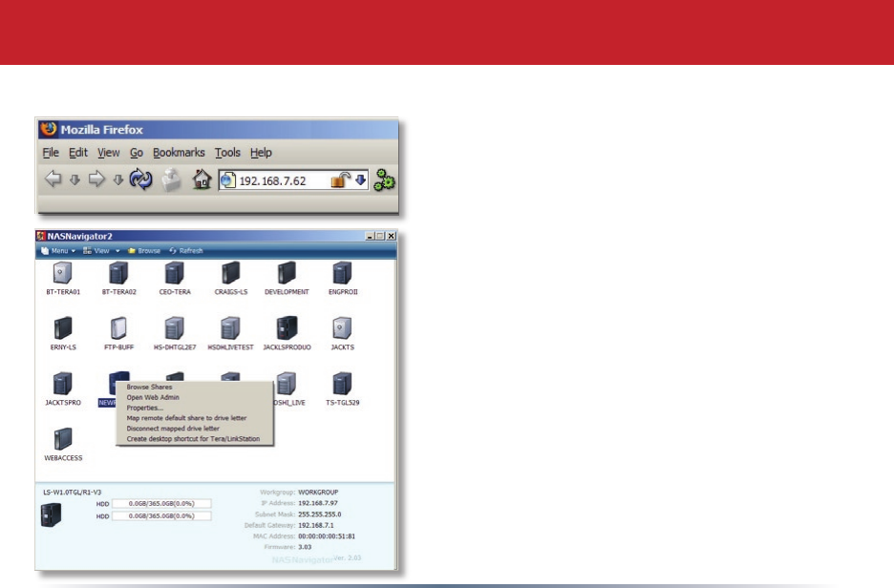The width and height of the screenshot is (894, 588).
Task: Open the Firefox View menu
Action: tap(108, 153)
